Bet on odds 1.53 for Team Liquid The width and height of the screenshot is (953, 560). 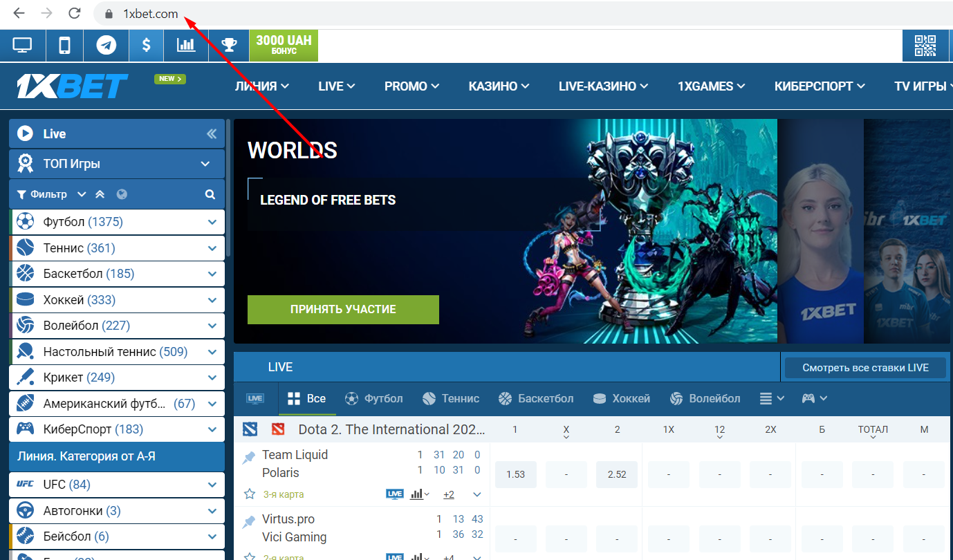pyautogui.click(x=516, y=474)
